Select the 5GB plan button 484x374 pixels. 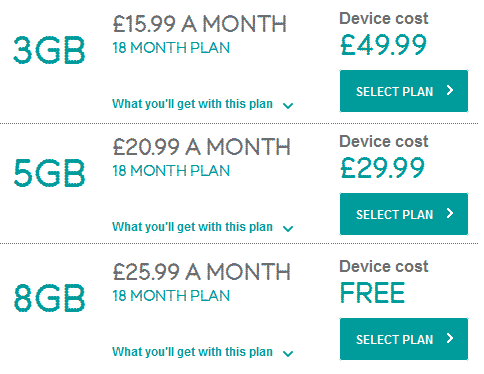pos(404,214)
